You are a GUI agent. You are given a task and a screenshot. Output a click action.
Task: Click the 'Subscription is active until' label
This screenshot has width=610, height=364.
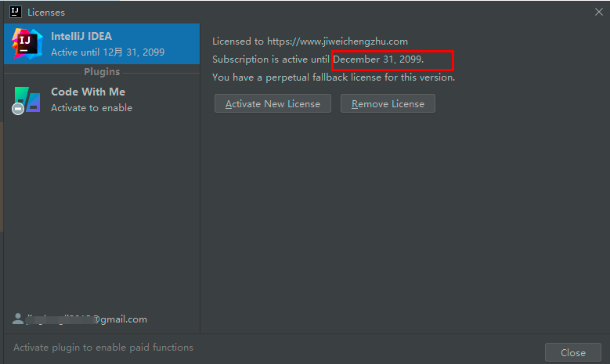[x=272, y=59]
